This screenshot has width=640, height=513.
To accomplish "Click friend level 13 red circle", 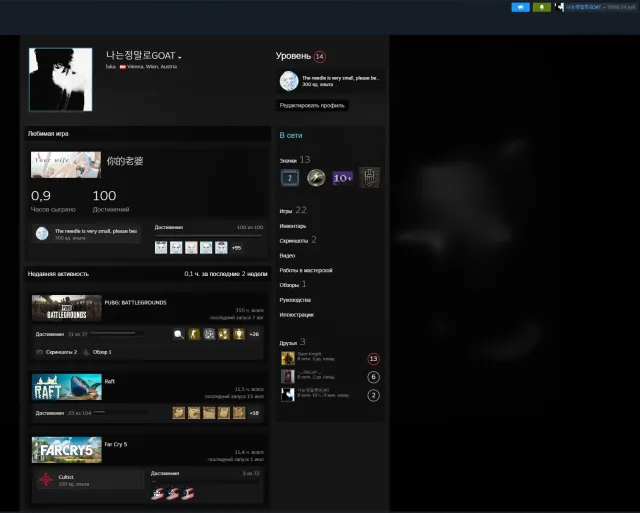I will tap(373, 359).
